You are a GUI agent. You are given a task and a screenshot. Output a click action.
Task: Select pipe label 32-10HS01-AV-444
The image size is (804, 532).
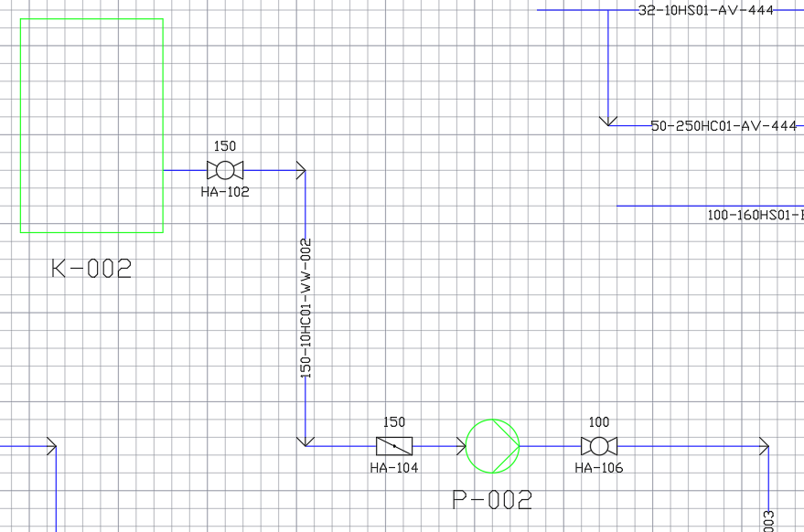(x=706, y=10)
